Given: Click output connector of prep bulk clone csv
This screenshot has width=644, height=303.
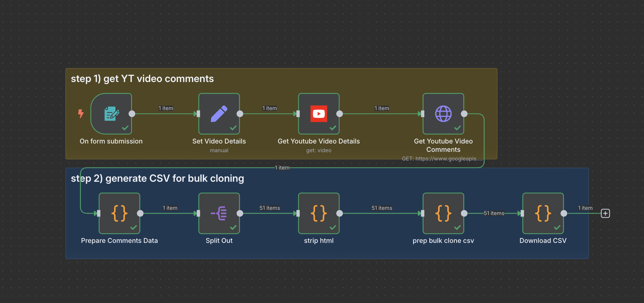Looking at the screenshot, I should point(464,213).
